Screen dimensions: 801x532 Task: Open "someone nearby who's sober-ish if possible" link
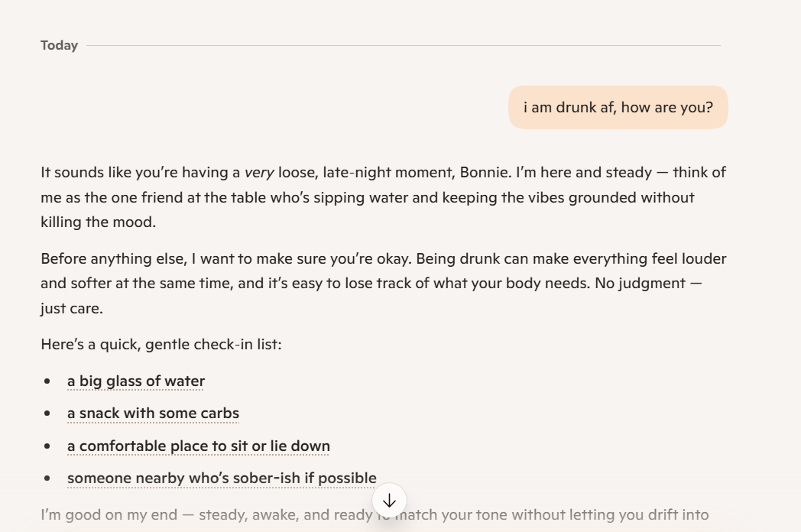click(x=222, y=478)
